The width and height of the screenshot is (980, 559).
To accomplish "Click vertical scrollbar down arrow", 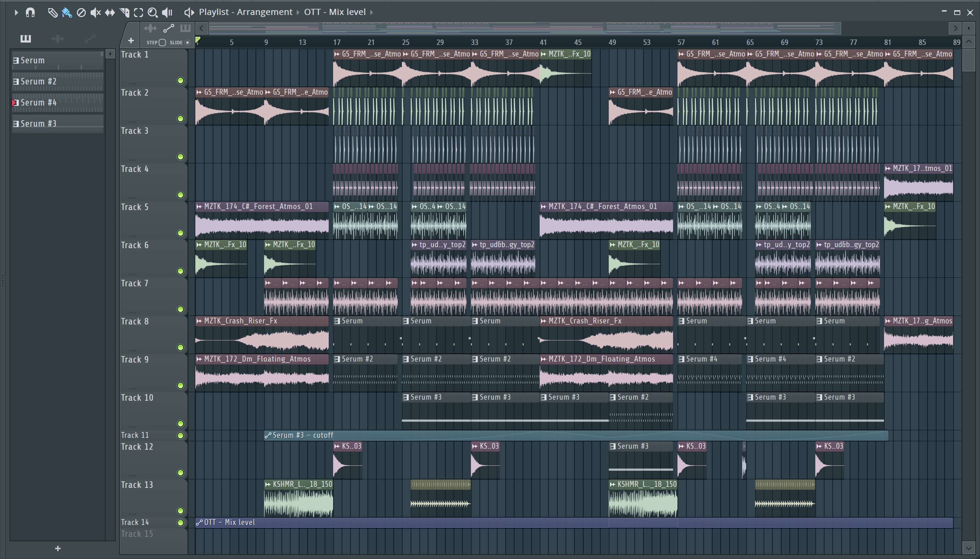I will (968, 548).
